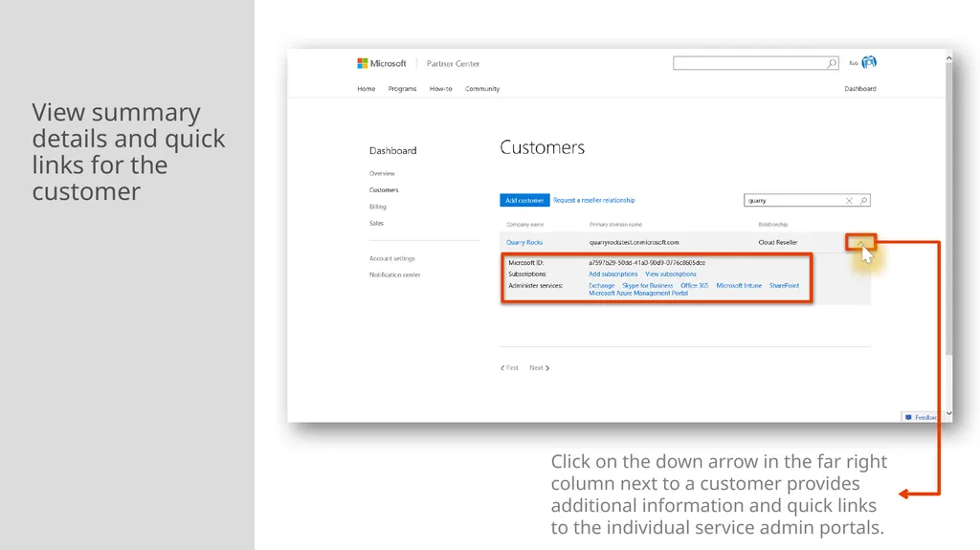The height and width of the screenshot is (550, 980).
Task: Clear the customer search with X icon
Action: pyautogui.click(x=849, y=201)
